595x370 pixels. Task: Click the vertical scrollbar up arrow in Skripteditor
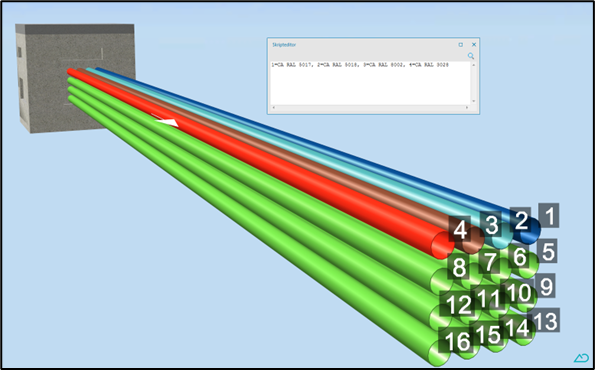coord(473,65)
